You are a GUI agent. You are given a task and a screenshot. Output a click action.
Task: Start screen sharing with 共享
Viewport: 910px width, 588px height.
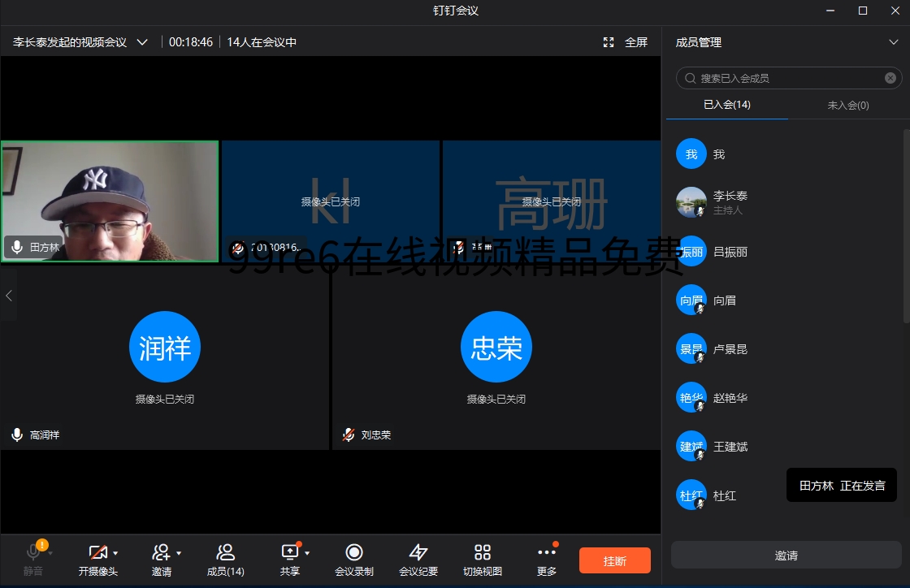(289, 560)
